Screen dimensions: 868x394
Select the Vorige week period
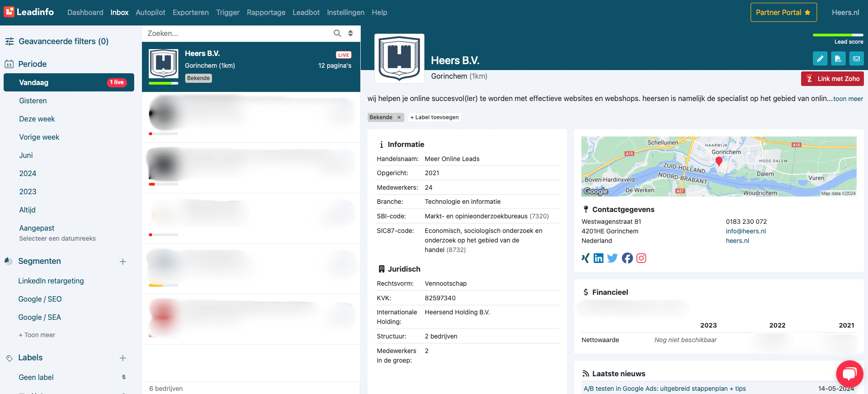click(x=39, y=137)
